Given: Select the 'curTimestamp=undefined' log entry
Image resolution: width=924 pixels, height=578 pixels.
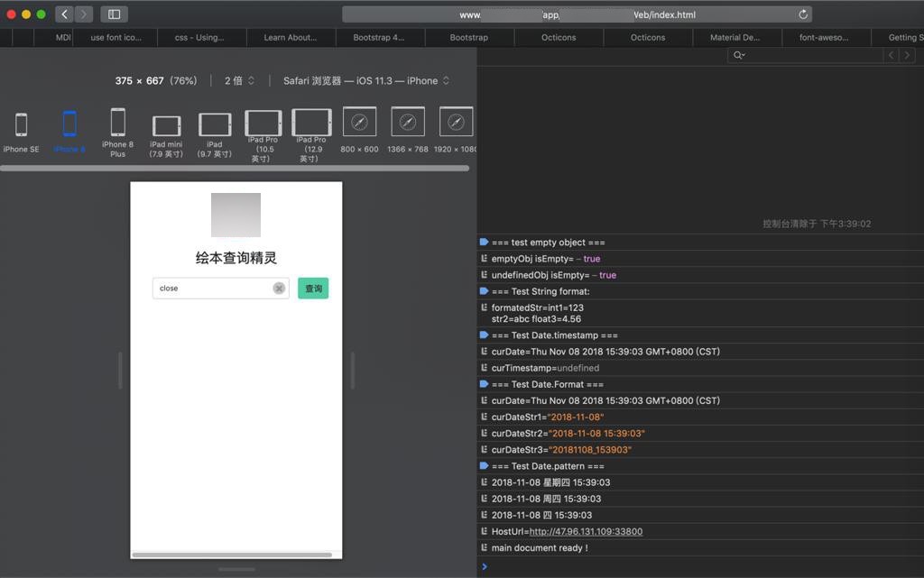Looking at the screenshot, I should (700, 369).
